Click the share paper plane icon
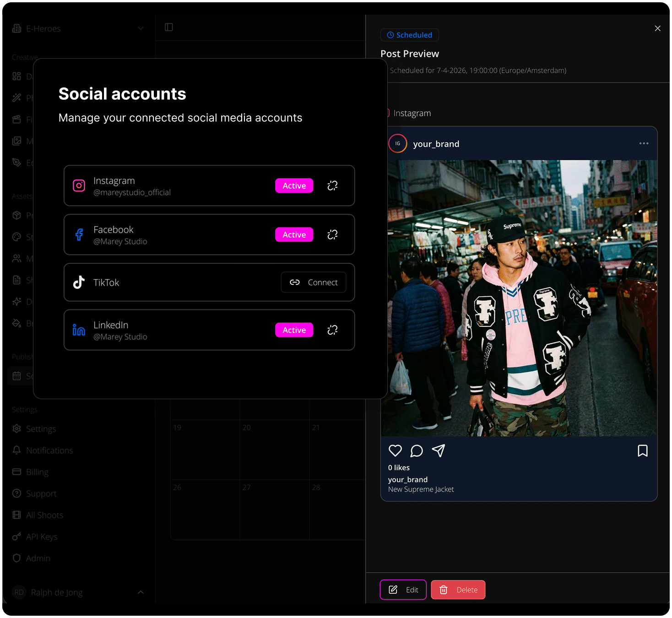 439,451
